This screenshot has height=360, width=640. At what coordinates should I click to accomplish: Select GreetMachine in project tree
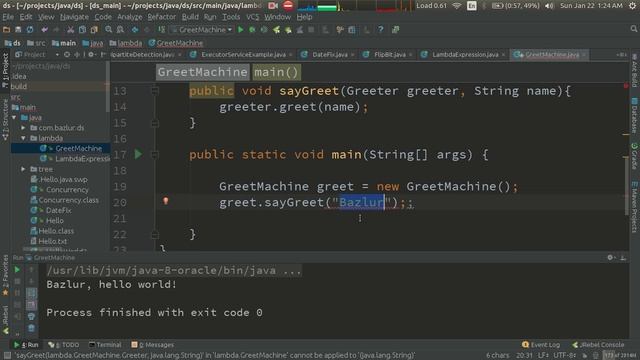78,149
